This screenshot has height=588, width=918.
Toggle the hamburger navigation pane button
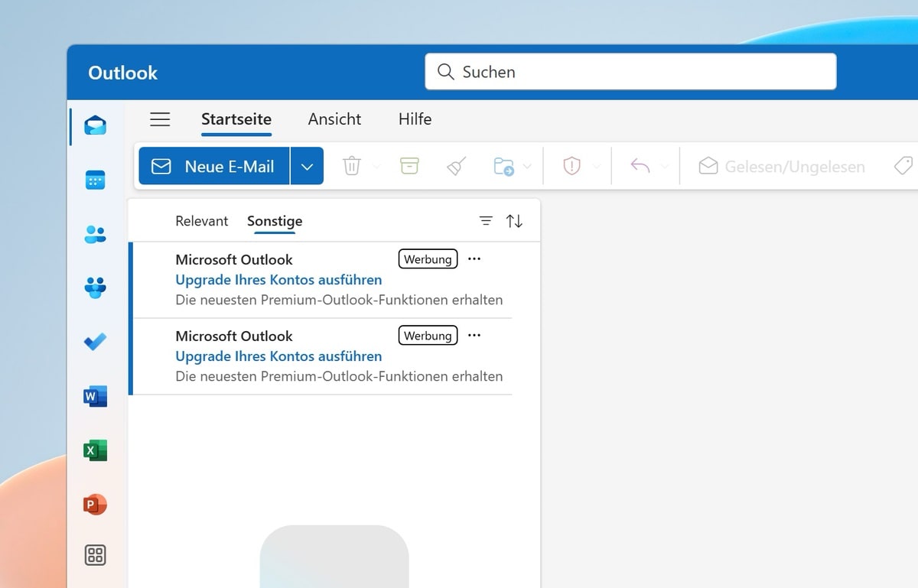click(160, 119)
